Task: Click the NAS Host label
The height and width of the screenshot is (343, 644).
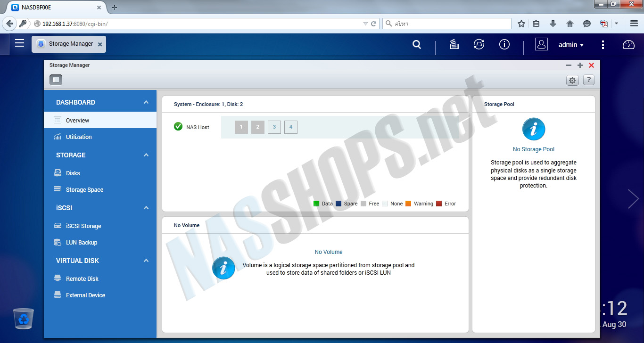Action: (198, 127)
